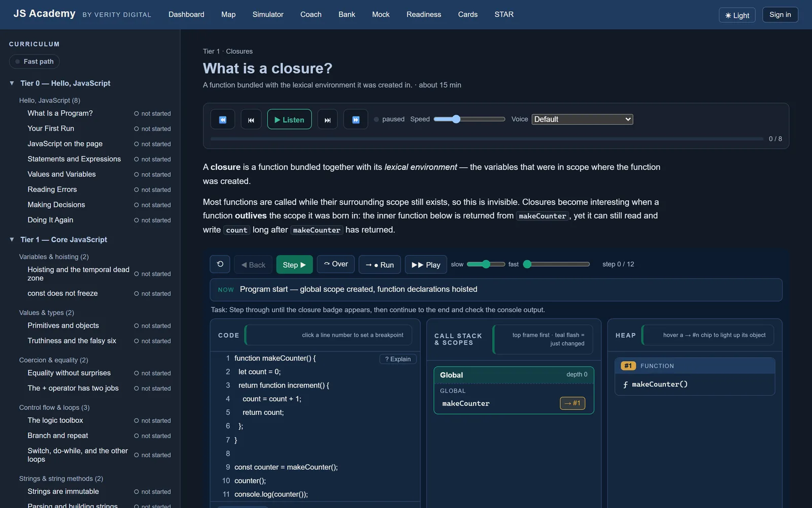Viewport: 812px width, 508px height.
Task: Click the status circle for The logic toolbox
Action: pos(137,421)
